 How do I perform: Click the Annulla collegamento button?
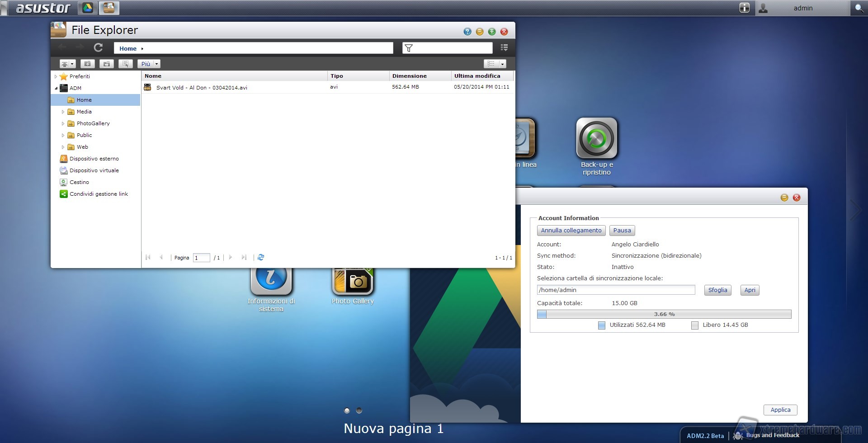point(571,231)
